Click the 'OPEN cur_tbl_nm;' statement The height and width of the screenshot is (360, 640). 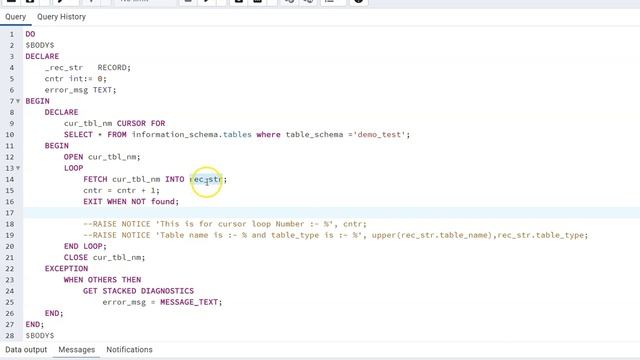click(x=102, y=157)
